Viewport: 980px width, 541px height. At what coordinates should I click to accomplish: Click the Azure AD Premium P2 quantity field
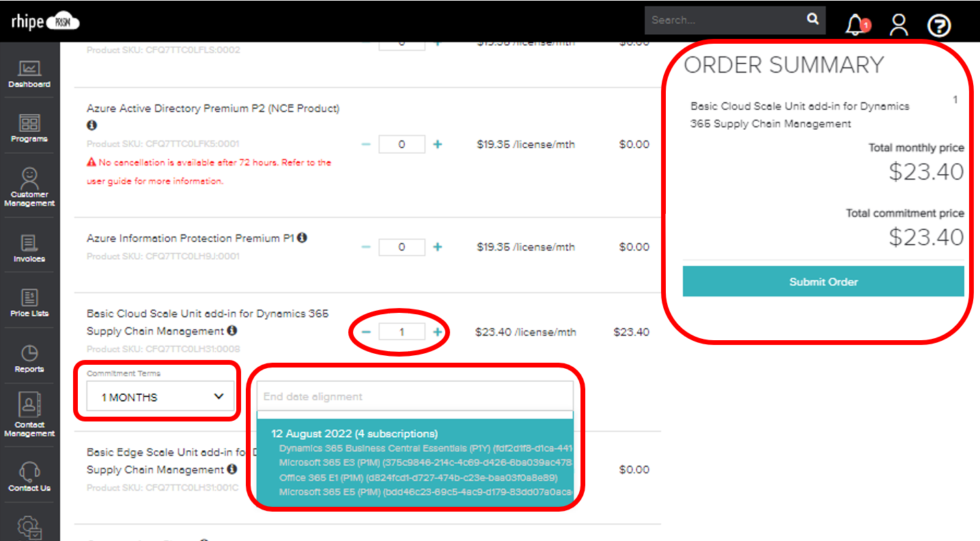coord(402,144)
